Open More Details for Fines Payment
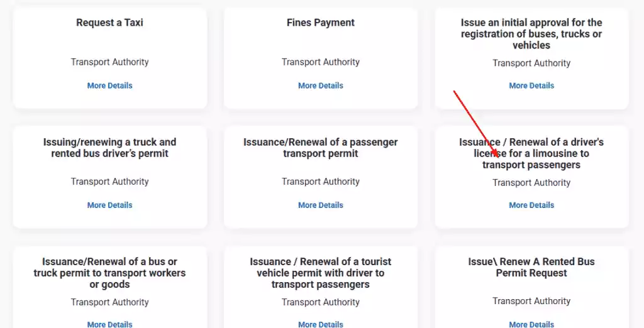This screenshot has height=328, width=644. [x=320, y=85]
